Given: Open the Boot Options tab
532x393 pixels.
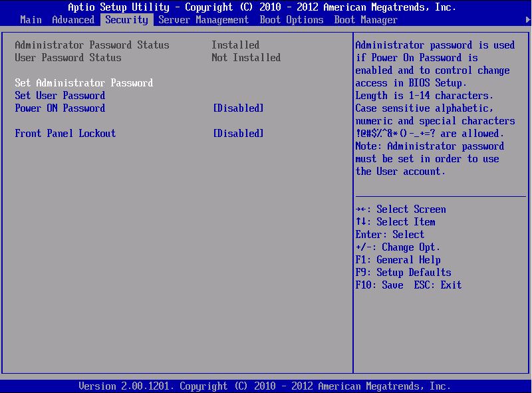Looking at the screenshot, I should pyautogui.click(x=291, y=20).
